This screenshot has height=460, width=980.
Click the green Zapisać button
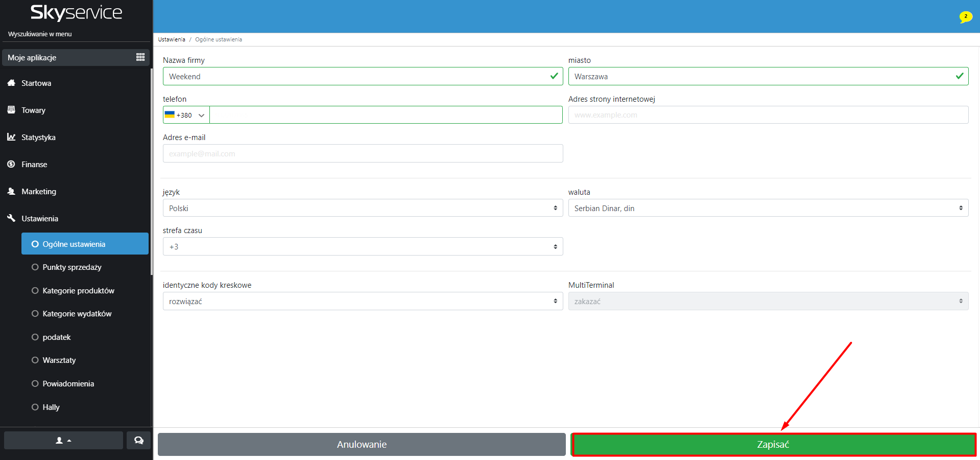(773, 445)
